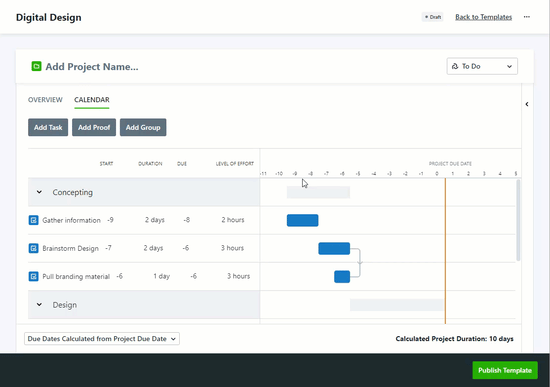Select the Brainstorm Design Gantt bar

pyautogui.click(x=334, y=248)
